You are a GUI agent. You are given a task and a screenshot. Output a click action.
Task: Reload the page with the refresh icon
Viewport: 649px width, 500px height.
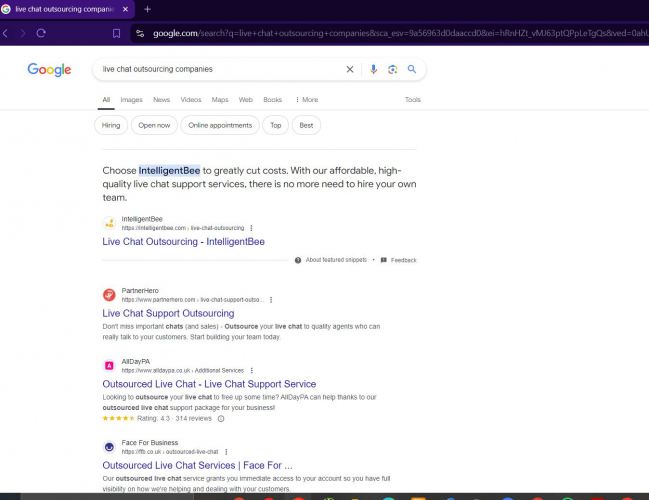[x=41, y=33]
